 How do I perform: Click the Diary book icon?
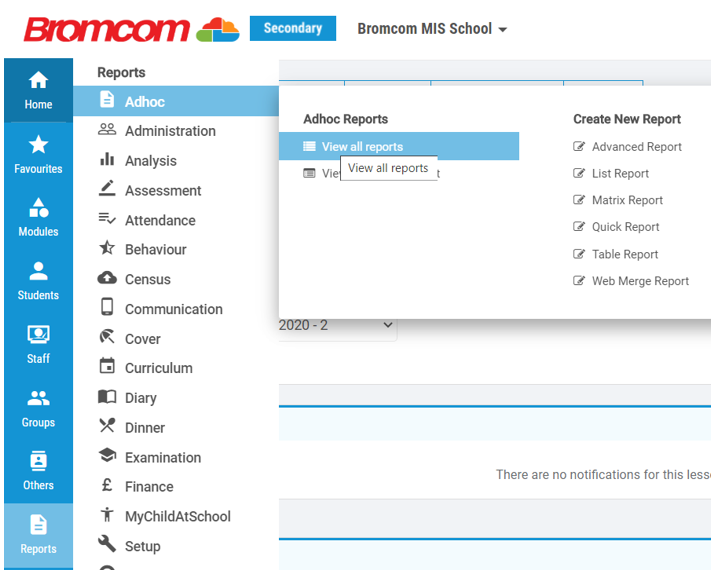tap(107, 396)
